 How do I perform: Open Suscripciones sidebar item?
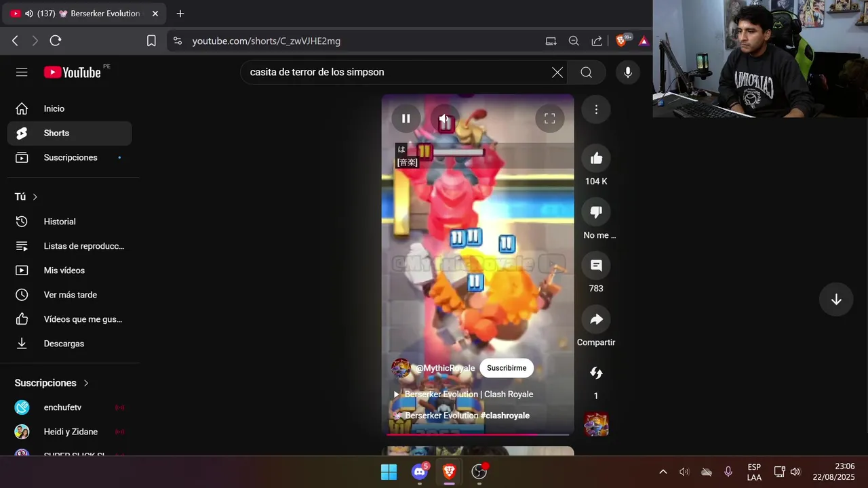pyautogui.click(x=70, y=157)
